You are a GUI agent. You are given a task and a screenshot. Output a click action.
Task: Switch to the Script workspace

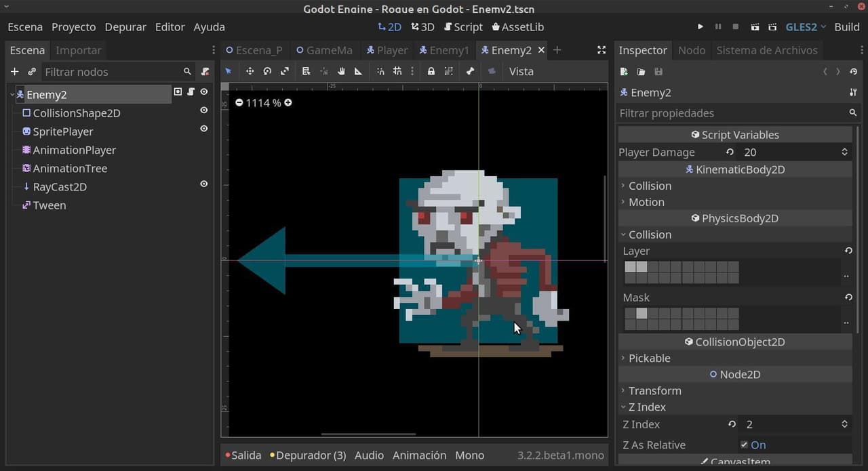pyautogui.click(x=463, y=27)
